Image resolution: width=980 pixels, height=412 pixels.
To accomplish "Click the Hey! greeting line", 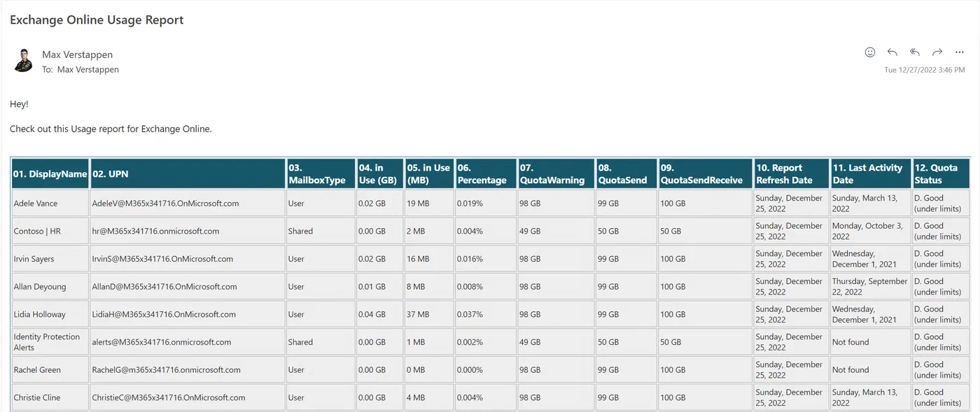I will [x=20, y=104].
